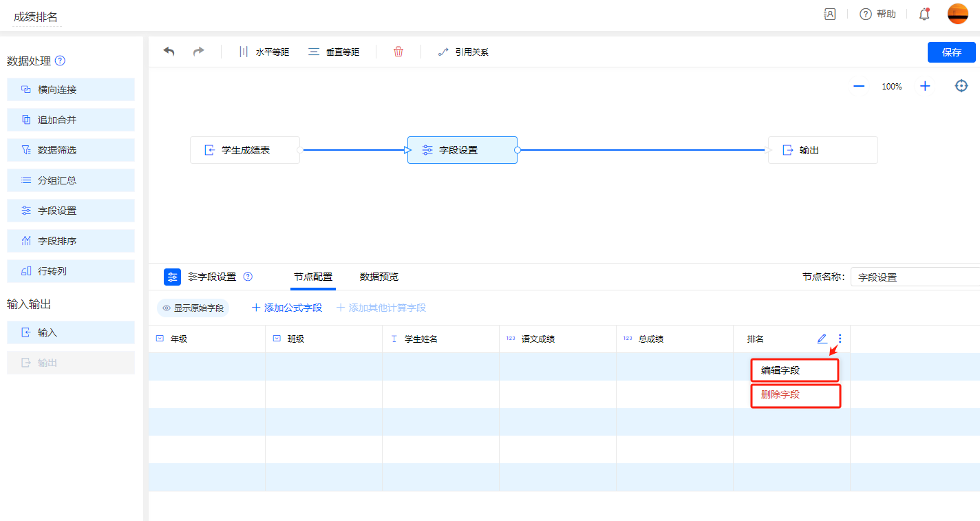Viewport: 980px width, 521px height.
Task: Choose 删除字段 from the popup menu
Action: (795, 395)
